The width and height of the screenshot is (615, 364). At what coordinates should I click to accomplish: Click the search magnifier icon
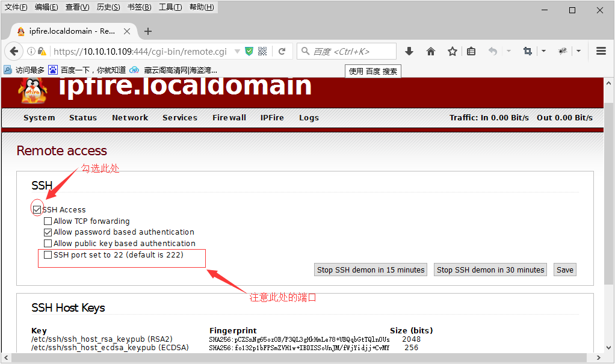[x=306, y=51]
